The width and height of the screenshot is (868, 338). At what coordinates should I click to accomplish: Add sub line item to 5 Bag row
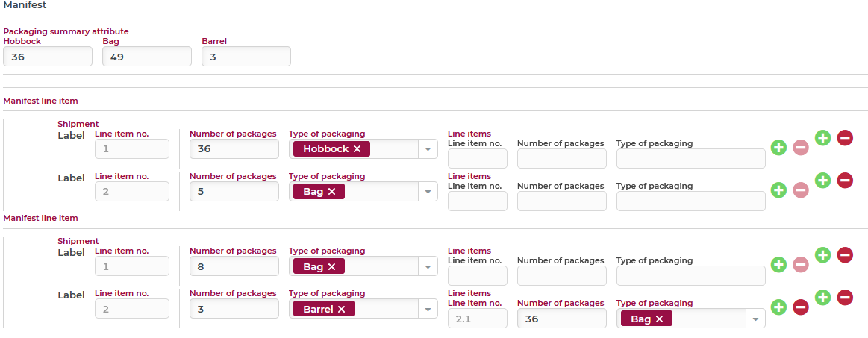pos(779,190)
